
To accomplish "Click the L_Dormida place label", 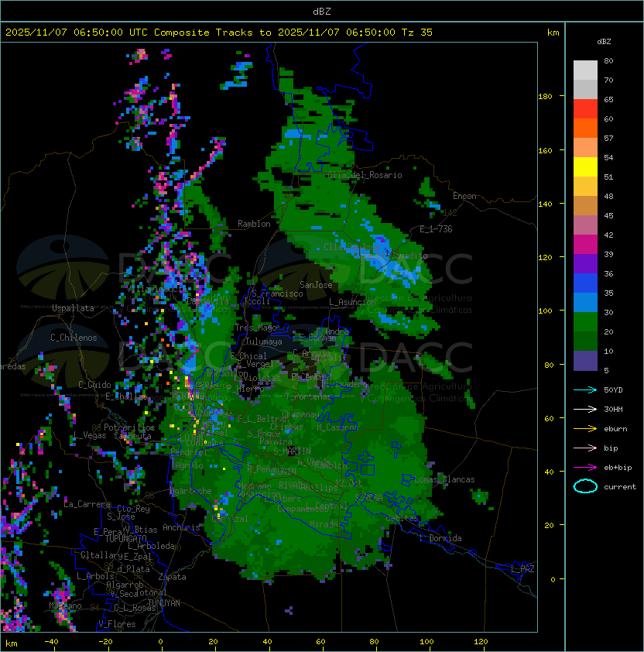I will pyautogui.click(x=440, y=538).
